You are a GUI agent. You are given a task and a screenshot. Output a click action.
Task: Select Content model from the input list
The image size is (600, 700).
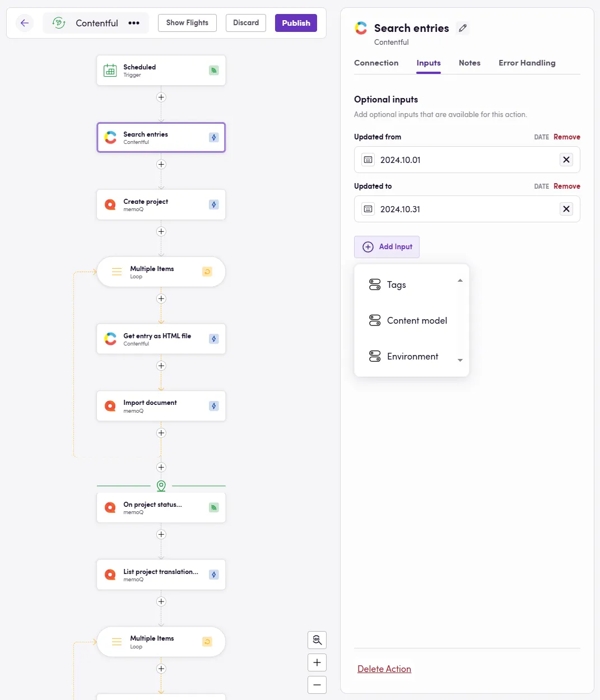(x=417, y=320)
